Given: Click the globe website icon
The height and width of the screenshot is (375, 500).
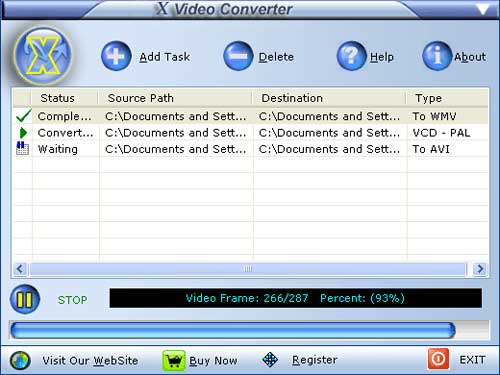Looking at the screenshot, I should click(20, 360).
